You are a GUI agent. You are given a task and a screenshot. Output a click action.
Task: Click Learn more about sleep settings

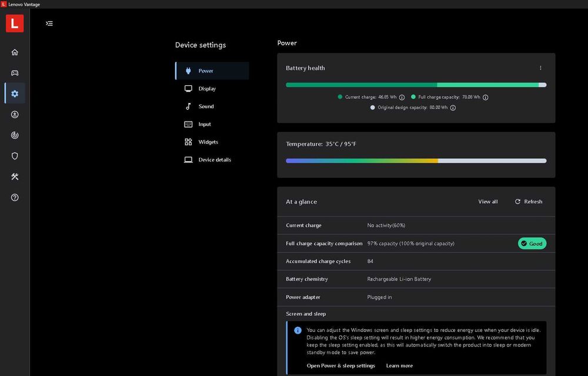[x=399, y=365]
